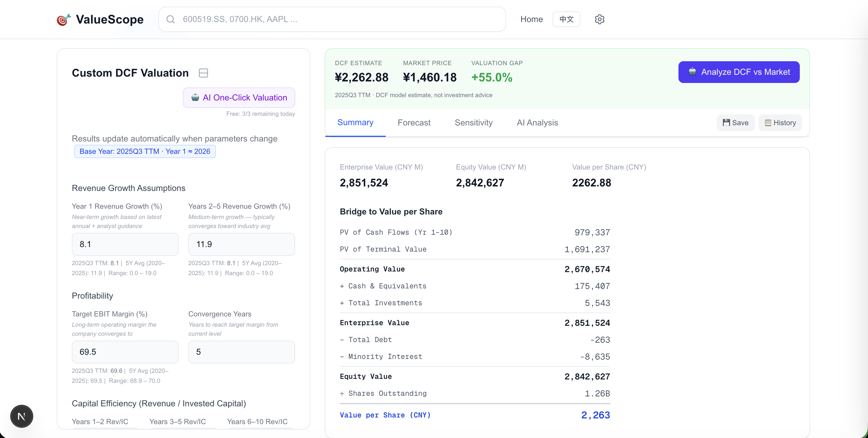Click the Enterprise Value (CNY M) header figure

pos(364,182)
